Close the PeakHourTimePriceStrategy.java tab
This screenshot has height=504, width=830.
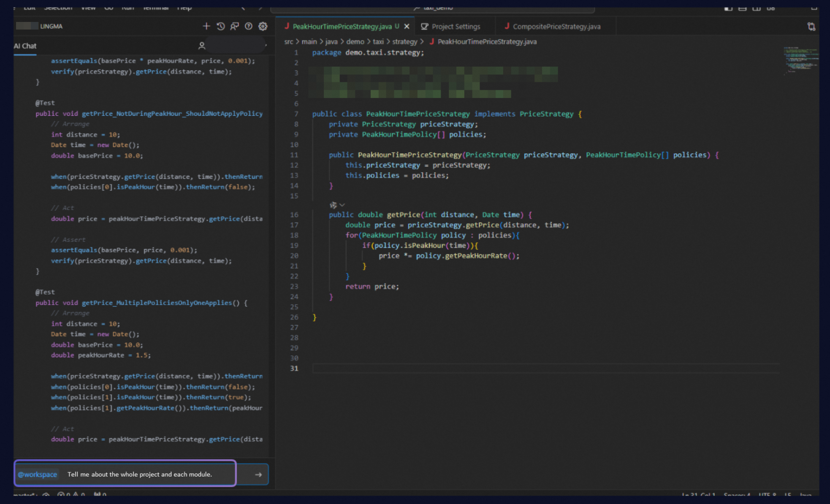point(407,27)
